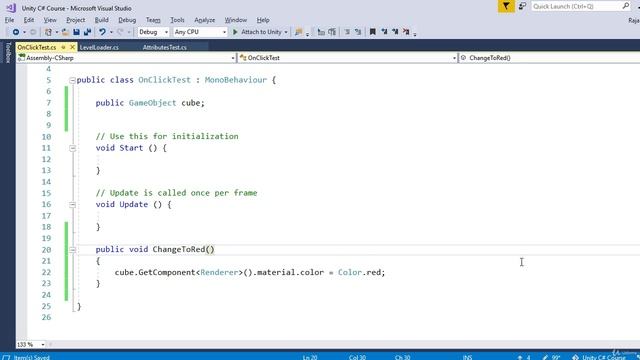Open the Attach to Unity dropdown arrow
Image resolution: width=640 pixels, height=360 pixels.
pos(286,32)
